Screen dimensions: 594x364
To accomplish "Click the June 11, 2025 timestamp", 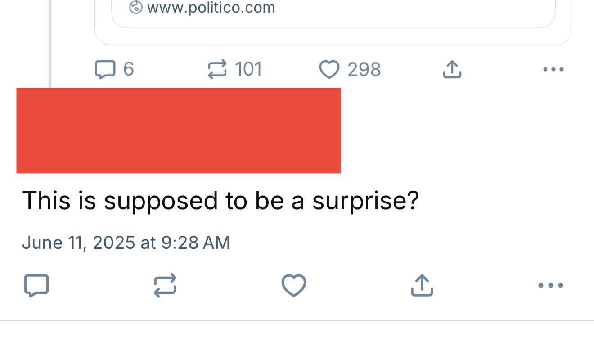I will pyautogui.click(x=126, y=243).
